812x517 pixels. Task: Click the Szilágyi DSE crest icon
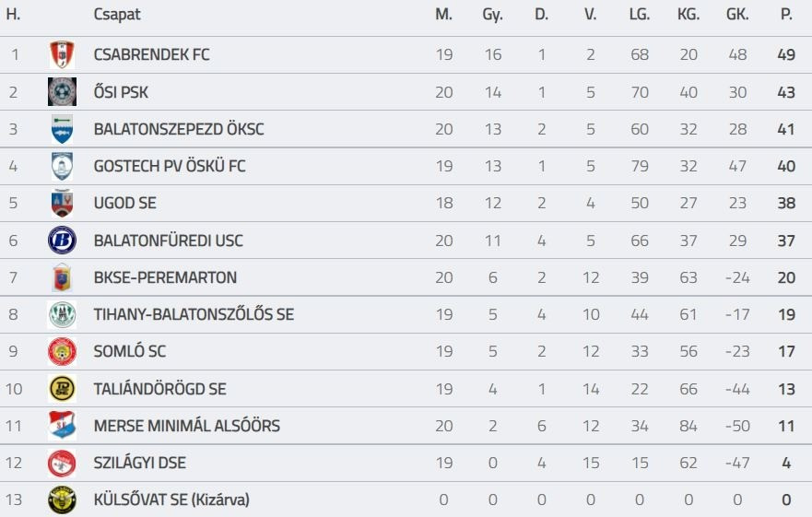62,463
